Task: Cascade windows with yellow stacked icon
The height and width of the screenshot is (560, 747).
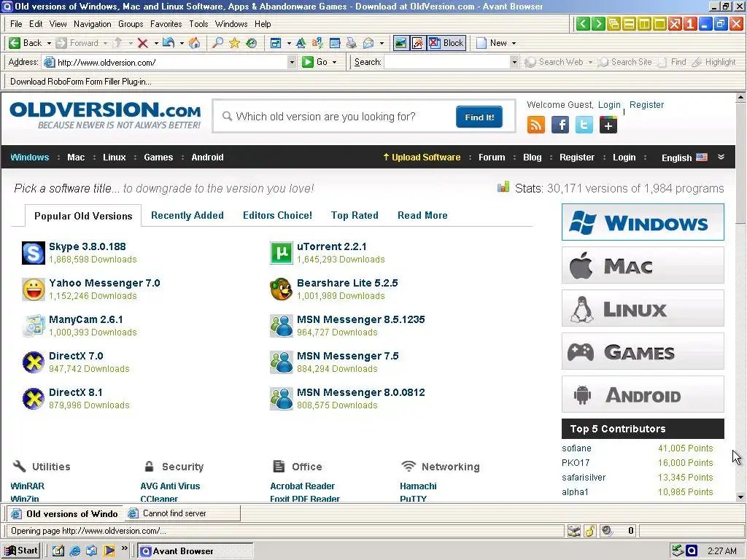Action: [x=614, y=24]
